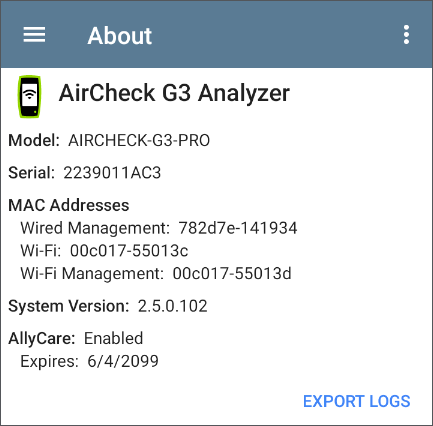
Task: Click the MAC Addresses section label
Action: (68, 205)
